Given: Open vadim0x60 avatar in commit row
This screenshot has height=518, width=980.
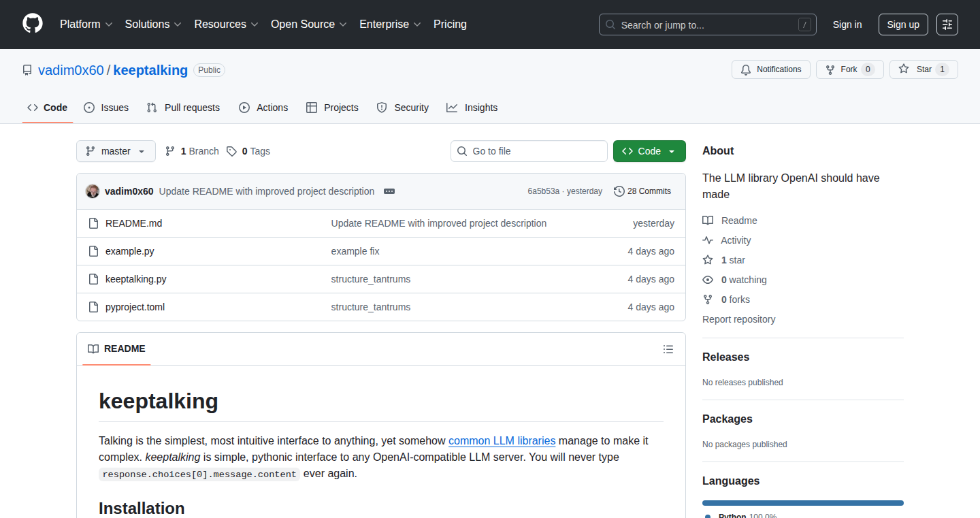Looking at the screenshot, I should 93,191.
